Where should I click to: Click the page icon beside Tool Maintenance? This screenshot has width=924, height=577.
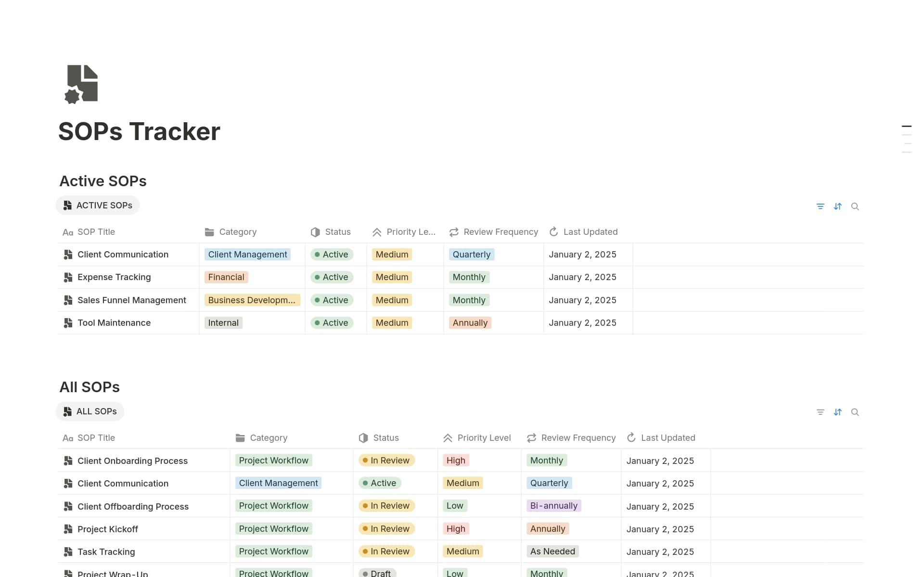pos(67,323)
